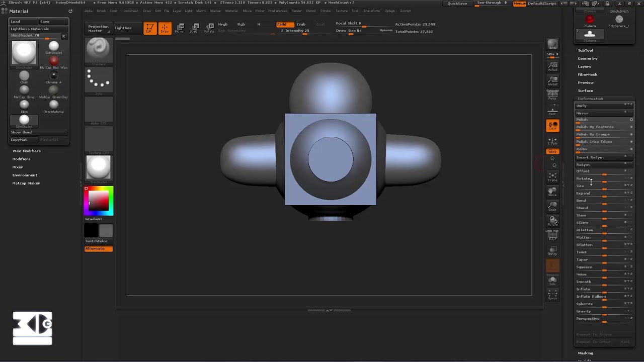Expand the SubTool section

[585, 50]
